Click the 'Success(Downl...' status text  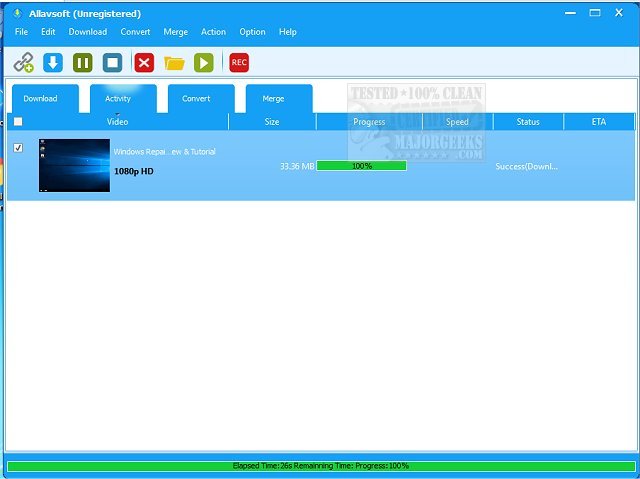[x=527, y=166]
